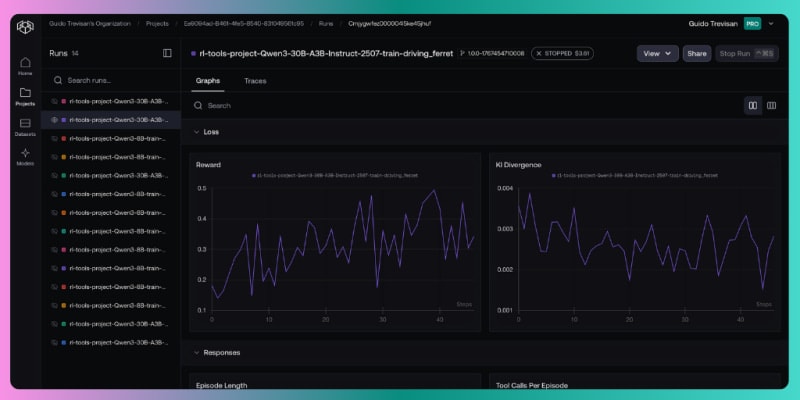Viewport: 800px width, 400px height.
Task: Click the Reward chart legend run name
Action: pyautogui.click(x=338, y=175)
